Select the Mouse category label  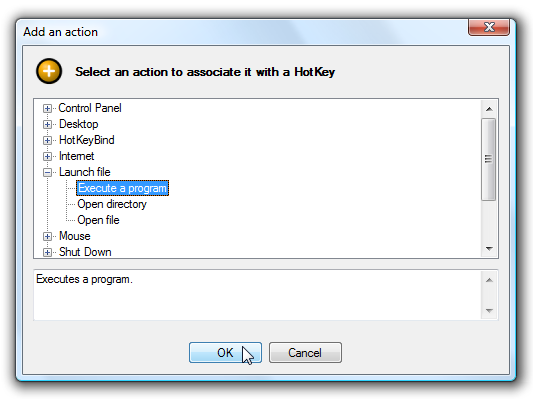74,236
